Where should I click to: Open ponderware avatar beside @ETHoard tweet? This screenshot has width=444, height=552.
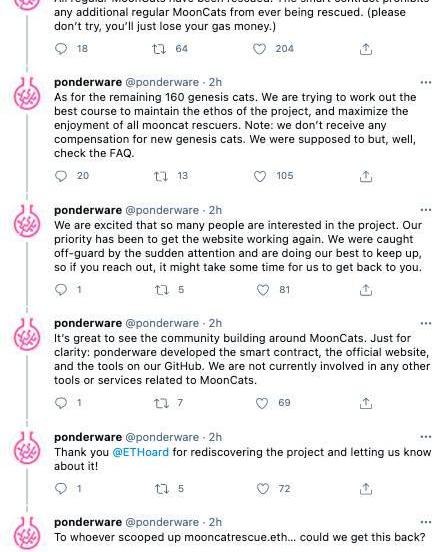point(27,448)
